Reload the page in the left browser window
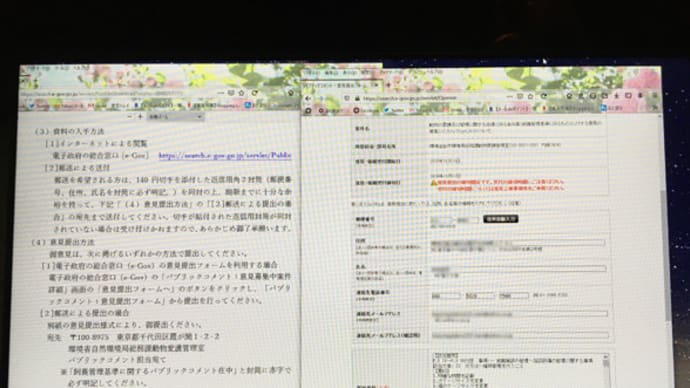690x388 pixels. (x=255, y=93)
